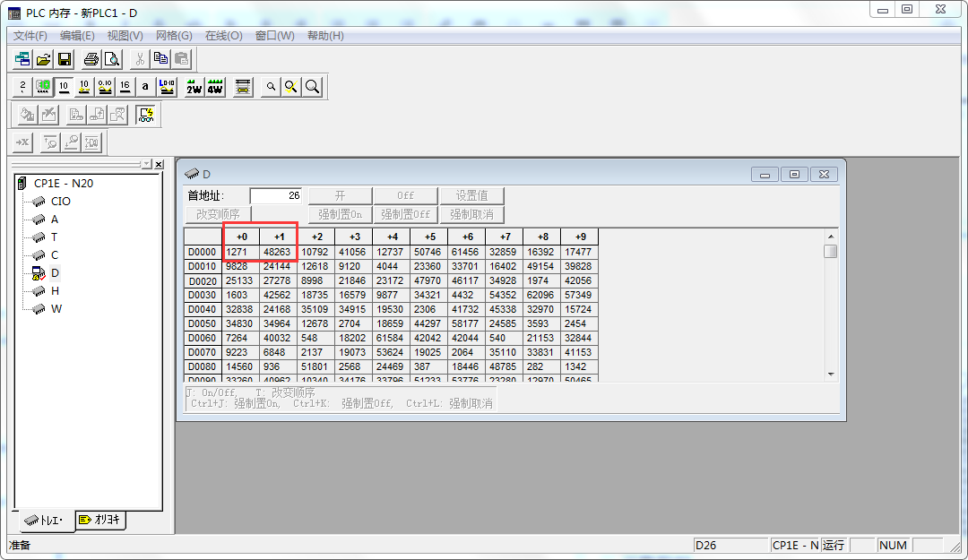
Task: Close the left tree pane
Action: (160, 164)
